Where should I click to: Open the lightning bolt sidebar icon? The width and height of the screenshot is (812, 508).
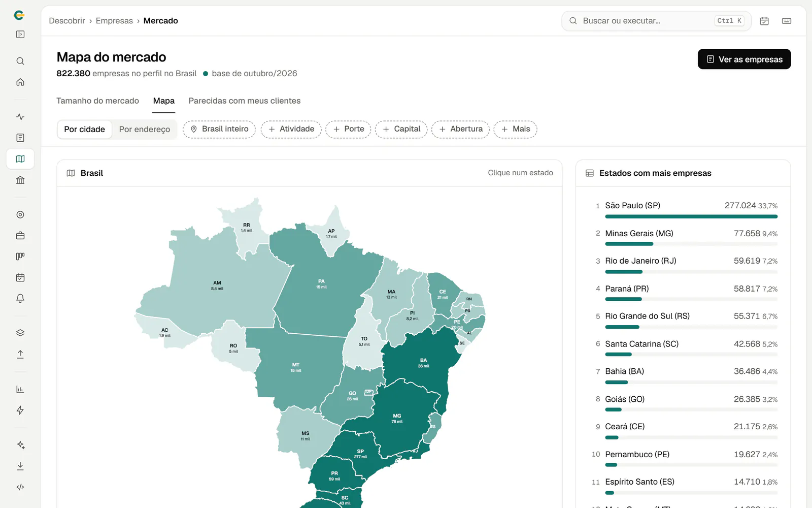tap(20, 410)
